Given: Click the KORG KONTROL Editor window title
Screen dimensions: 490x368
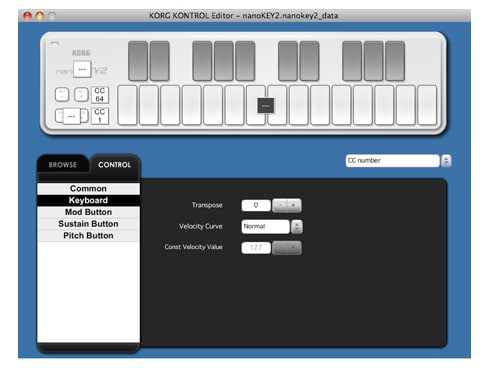Looking at the screenshot, I should [x=243, y=16].
